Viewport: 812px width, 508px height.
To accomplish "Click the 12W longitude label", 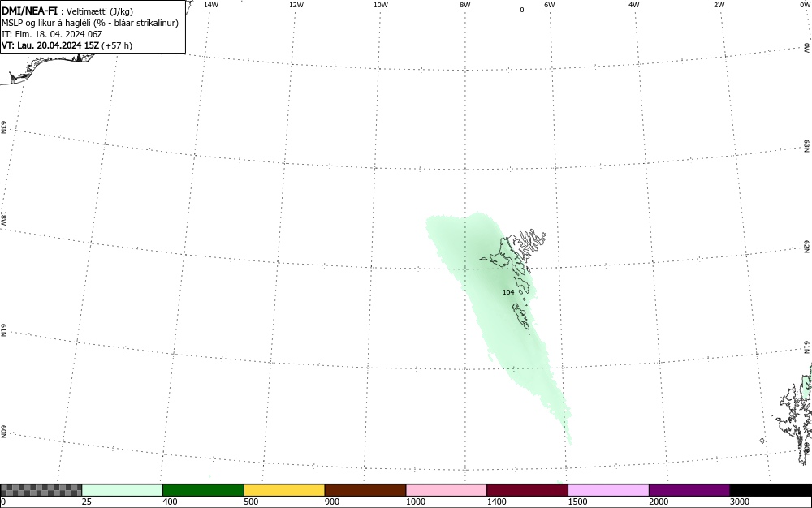I will [296, 5].
